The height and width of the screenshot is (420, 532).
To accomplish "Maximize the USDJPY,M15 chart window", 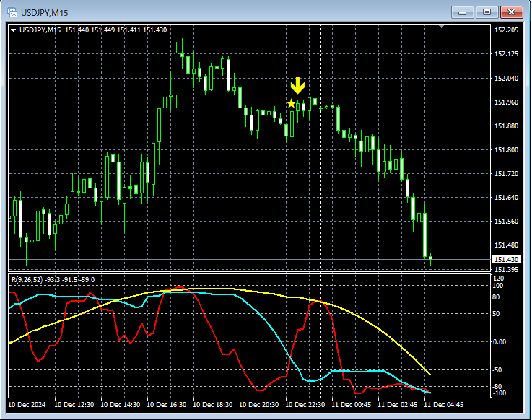I will [x=487, y=12].
